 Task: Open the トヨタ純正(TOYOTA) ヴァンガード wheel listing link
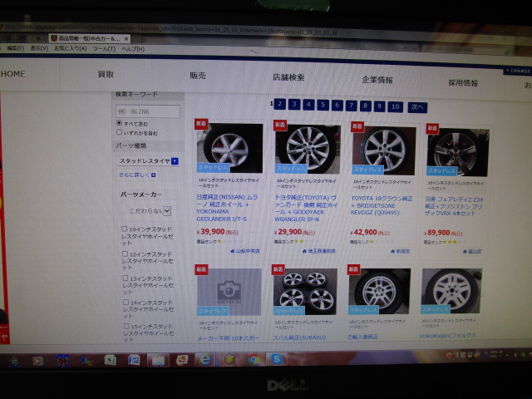click(x=306, y=209)
